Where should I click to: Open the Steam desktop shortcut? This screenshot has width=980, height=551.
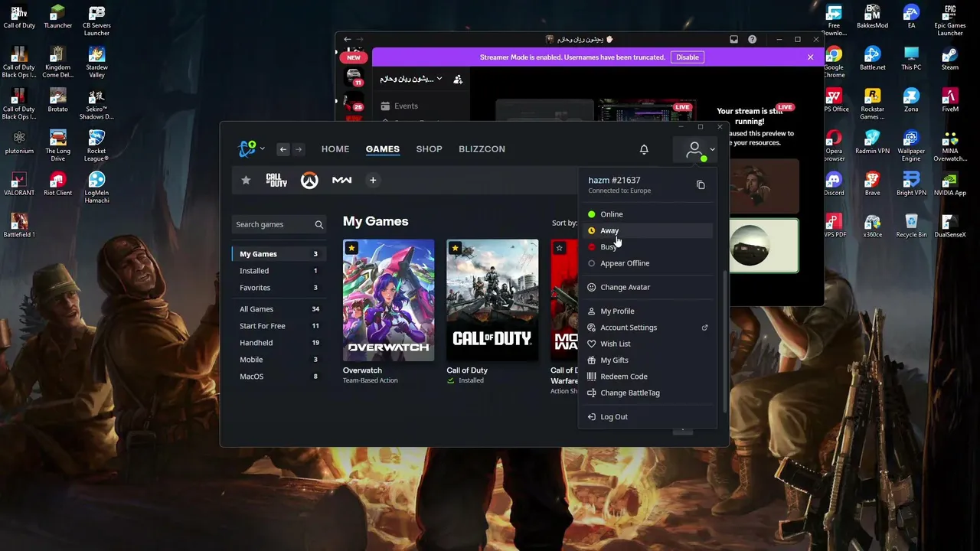pos(950,58)
